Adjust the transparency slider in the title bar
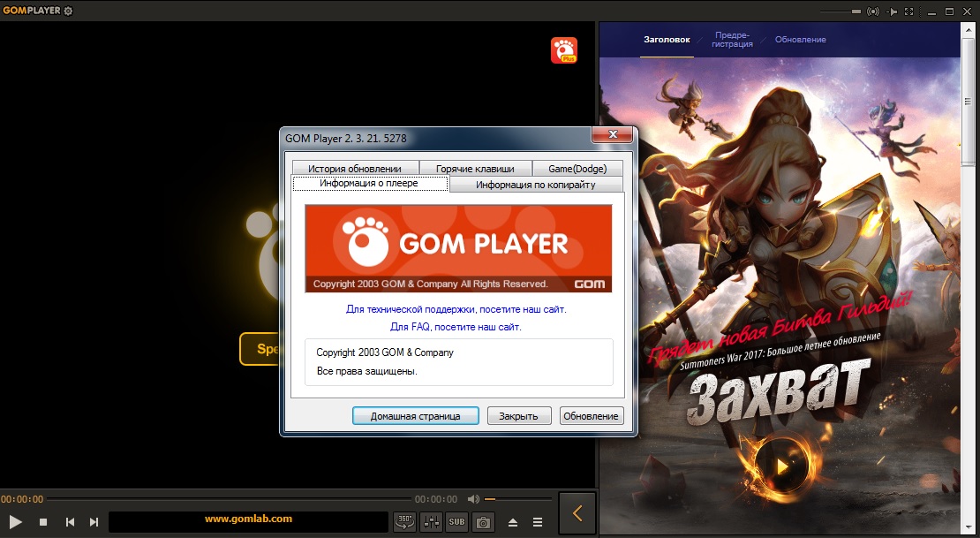 pos(841,11)
